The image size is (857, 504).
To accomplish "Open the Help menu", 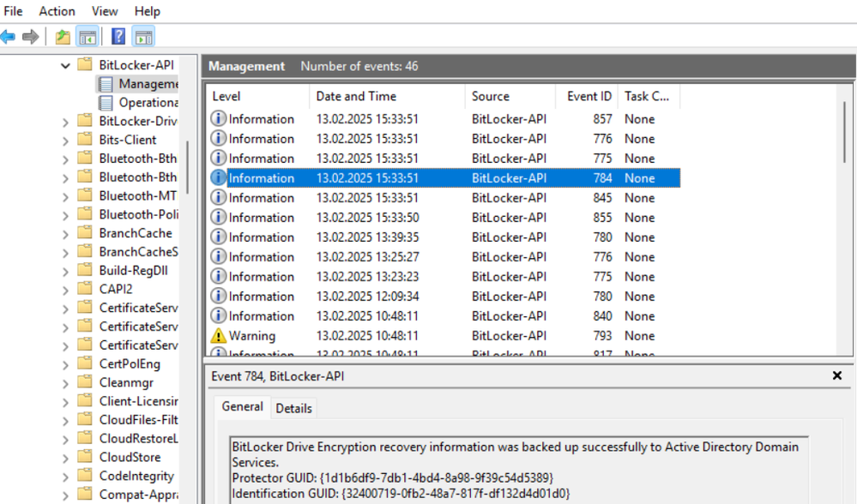I will point(147,11).
